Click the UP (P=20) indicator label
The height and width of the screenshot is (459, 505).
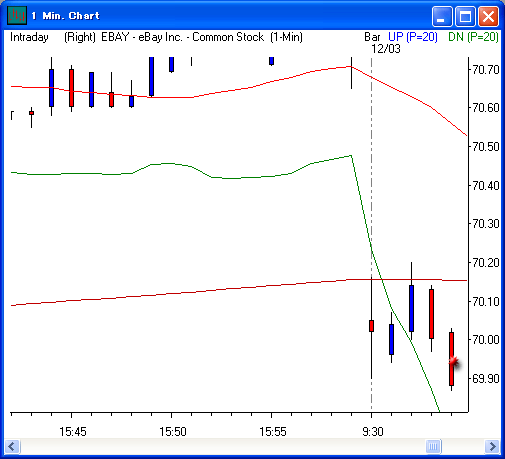pyautogui.click(x=413, y=37)
